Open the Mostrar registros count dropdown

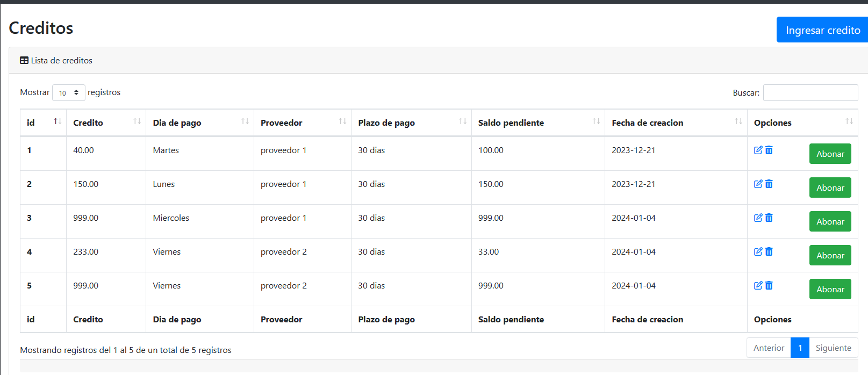click(69, 93)
